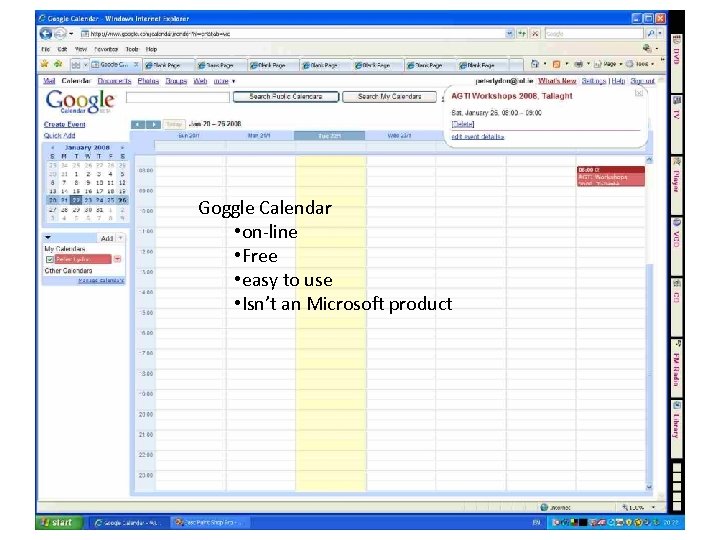Open the Tools menu in menu bar
The height and width of the screenshot is (540, 720).
tap(132, 49)
